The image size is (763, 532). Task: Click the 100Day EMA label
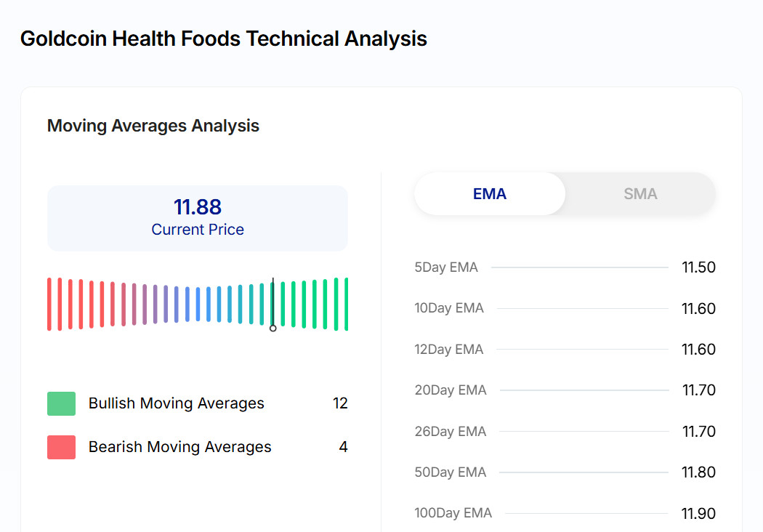point(453,513)
